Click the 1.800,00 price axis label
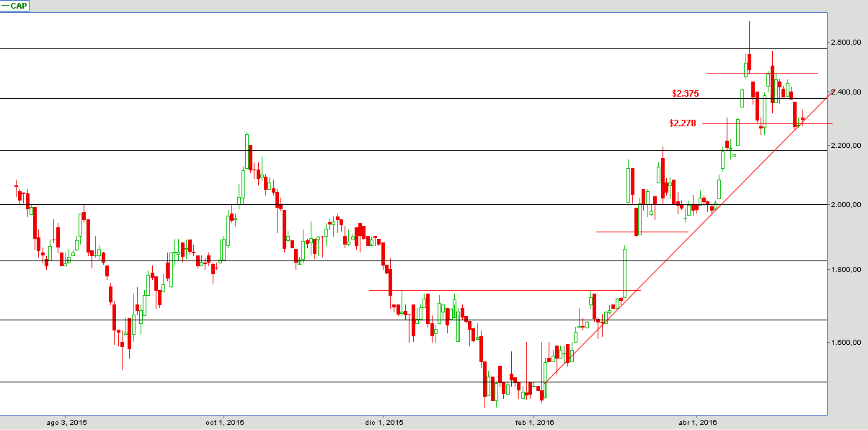Image resolution: width=868 pixels, height=430 pixels. click(846, 270)
